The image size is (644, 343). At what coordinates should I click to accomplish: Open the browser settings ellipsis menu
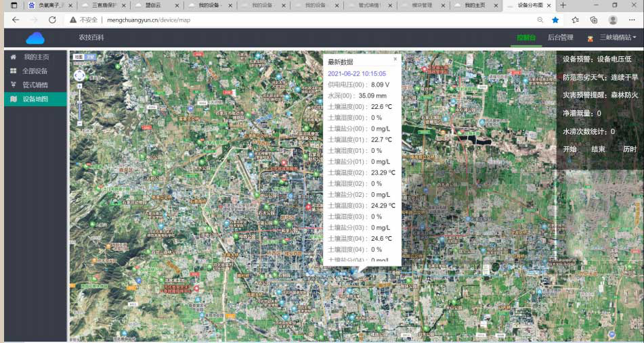632,20
